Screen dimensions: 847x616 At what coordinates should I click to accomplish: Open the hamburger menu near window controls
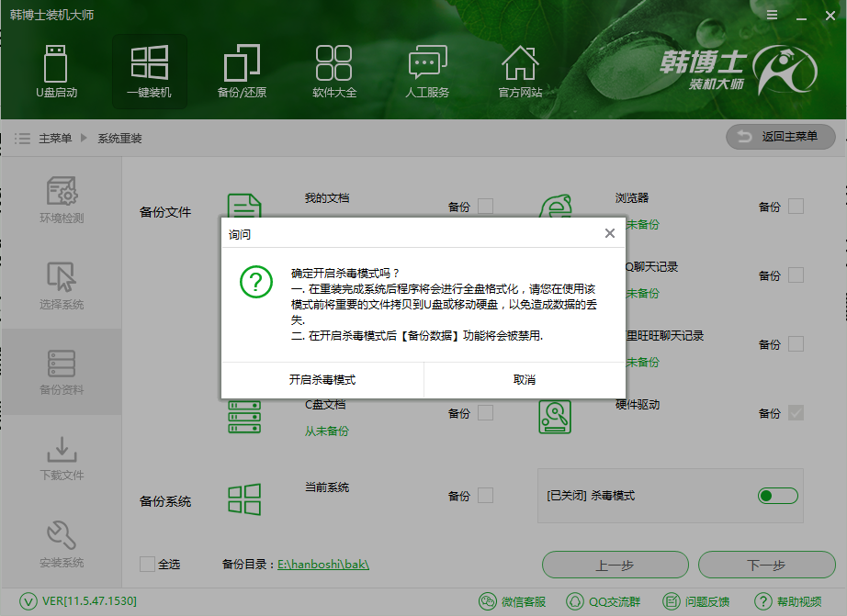tap(770, 15)
